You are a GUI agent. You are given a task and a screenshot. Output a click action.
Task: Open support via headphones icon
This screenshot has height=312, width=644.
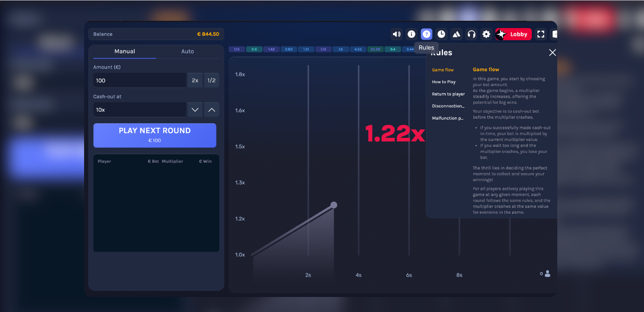pos(472,34)
